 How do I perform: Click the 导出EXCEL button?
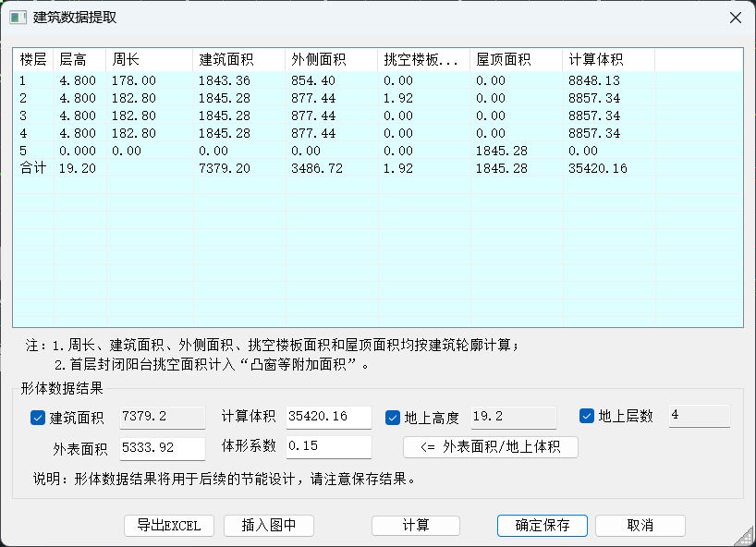[x=169, y=525]
